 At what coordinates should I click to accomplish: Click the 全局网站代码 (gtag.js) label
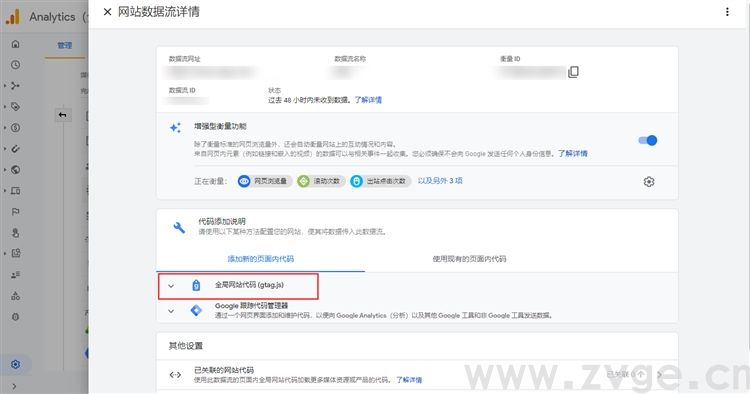click(x=249, y=285)
